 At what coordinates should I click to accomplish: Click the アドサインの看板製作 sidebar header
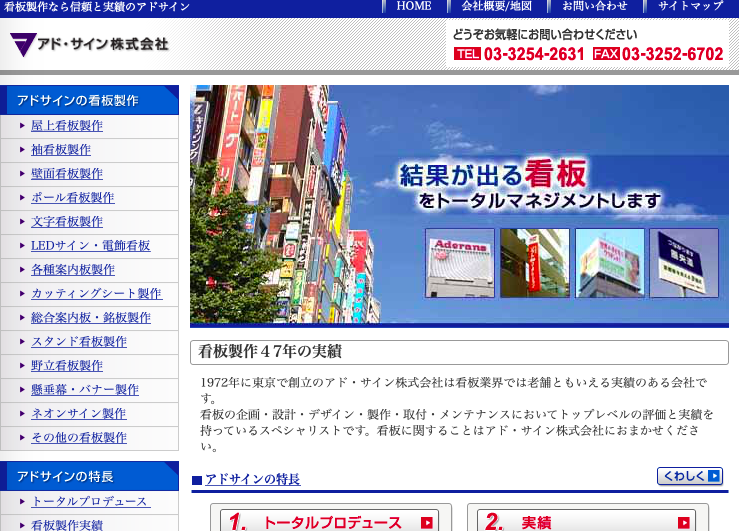[x=90, y=100]
